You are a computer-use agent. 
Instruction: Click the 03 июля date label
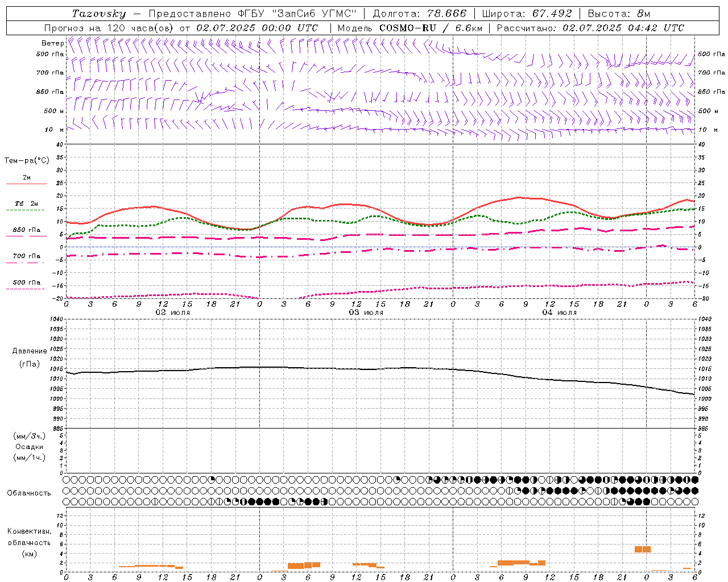click(x=366, y=312)
